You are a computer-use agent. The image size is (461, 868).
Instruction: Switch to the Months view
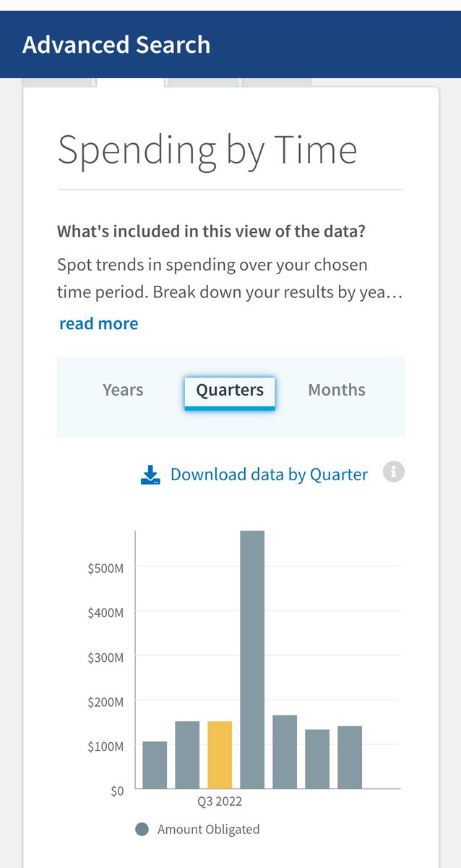pos(337,390)
